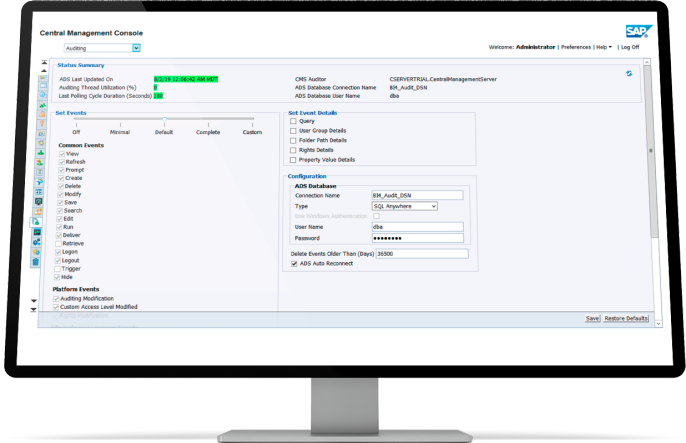Set events slider to Complete
This screenshot has width=686, height=443.
tap(208, 132)
